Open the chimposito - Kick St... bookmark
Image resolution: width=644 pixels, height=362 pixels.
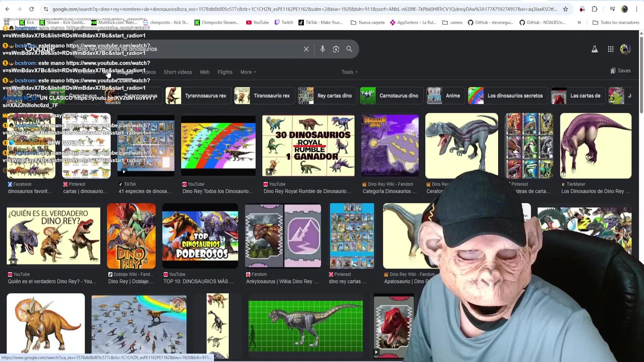166,23
